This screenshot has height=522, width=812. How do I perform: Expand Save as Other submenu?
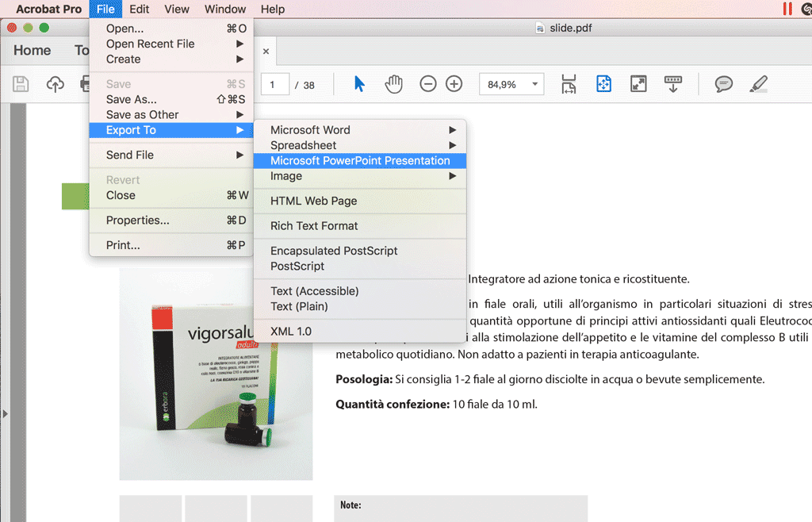point(171,114)
